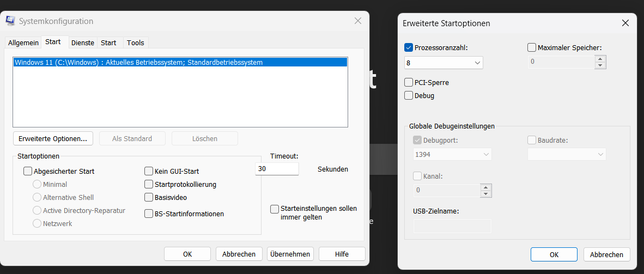Switch to the Dienste tab
Viewport: 644px width, 274px height.
pyautogui.click(x=83, y=42)
